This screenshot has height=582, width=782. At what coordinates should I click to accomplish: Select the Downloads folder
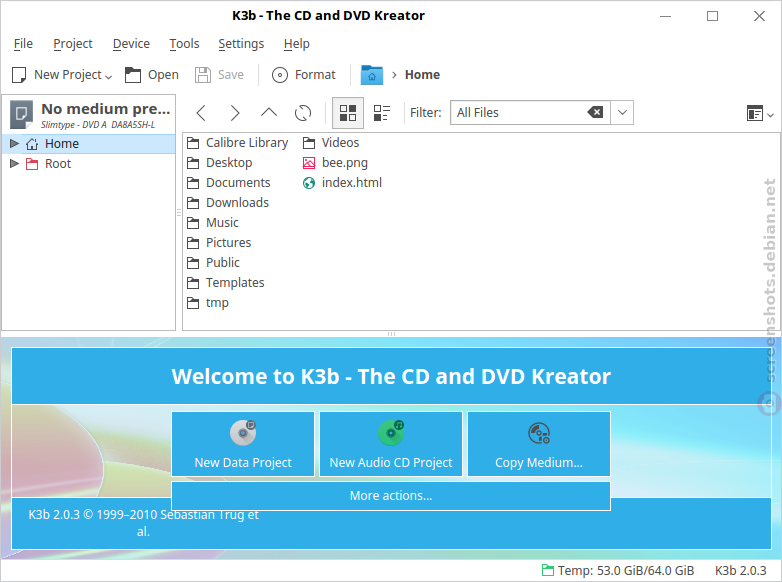(227, 202)
